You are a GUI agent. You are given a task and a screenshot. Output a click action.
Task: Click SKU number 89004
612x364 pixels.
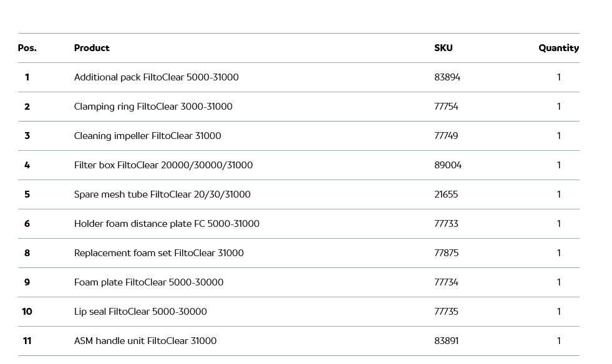click(447, 165)
